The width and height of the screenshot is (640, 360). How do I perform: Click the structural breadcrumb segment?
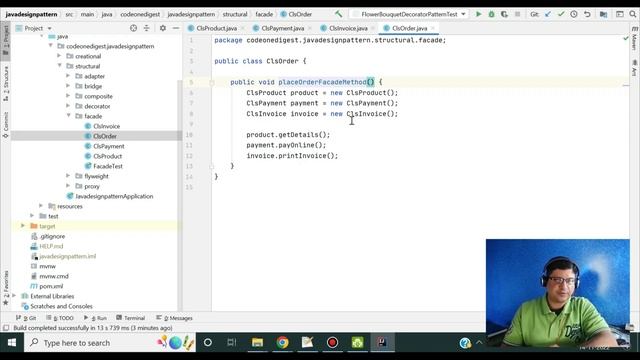(x=235, y=14)
